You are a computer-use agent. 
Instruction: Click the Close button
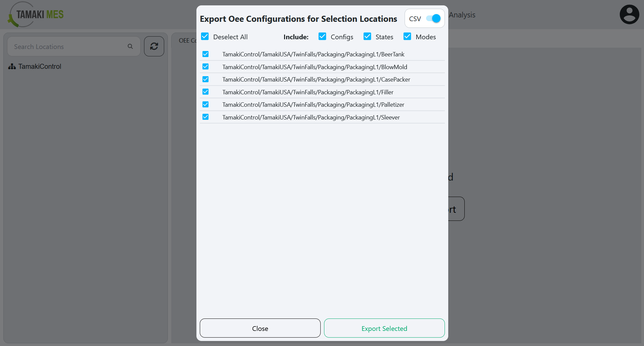(260, 328)
